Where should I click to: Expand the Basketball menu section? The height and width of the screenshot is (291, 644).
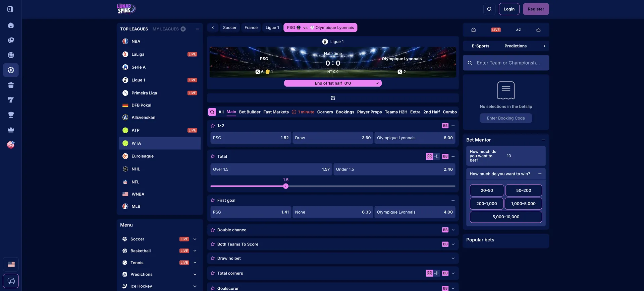tap(195, 251)
